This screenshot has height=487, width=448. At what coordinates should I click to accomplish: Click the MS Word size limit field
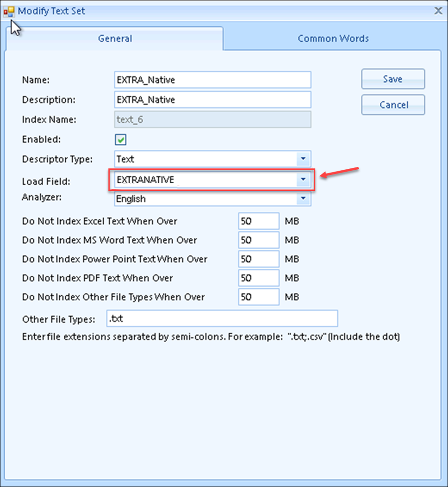258,240
